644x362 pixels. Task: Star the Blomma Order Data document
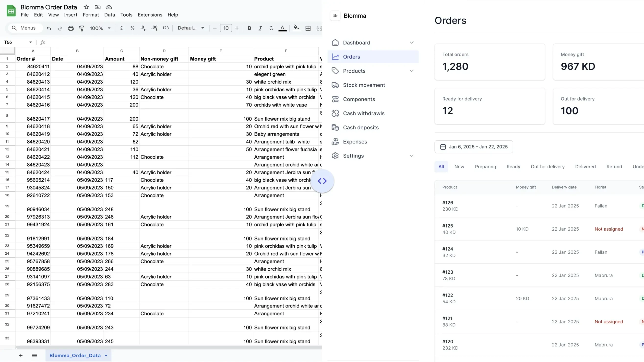click(x=86, y=7)
